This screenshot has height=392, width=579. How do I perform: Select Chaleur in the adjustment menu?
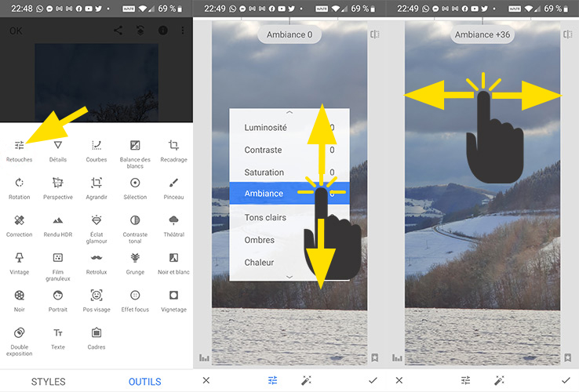(x=289, y=263)
